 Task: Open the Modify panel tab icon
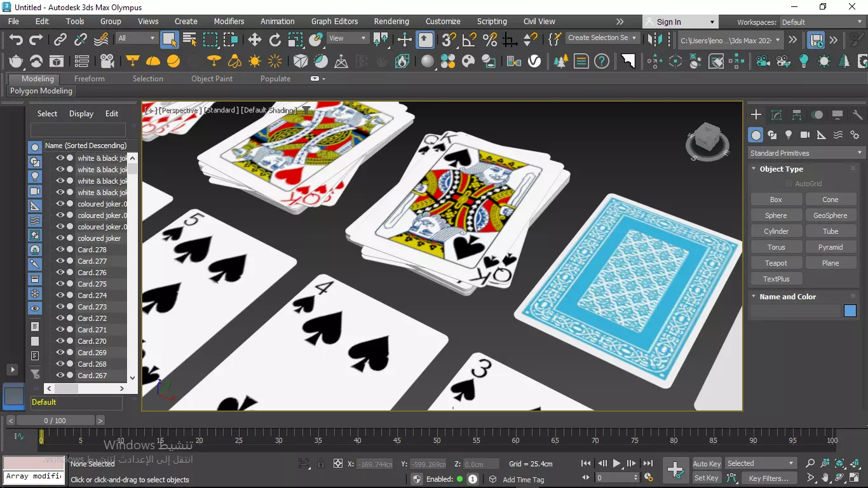point(776,115)
